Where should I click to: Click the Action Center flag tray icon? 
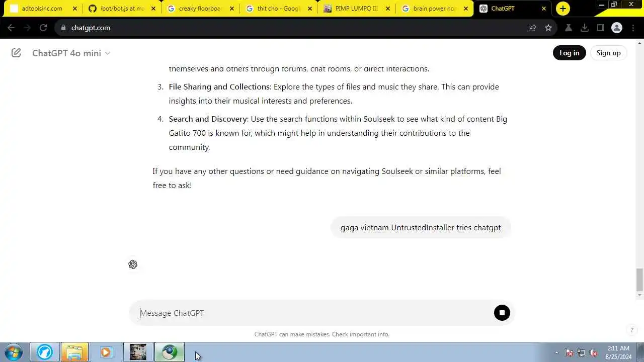coord(569,352)
